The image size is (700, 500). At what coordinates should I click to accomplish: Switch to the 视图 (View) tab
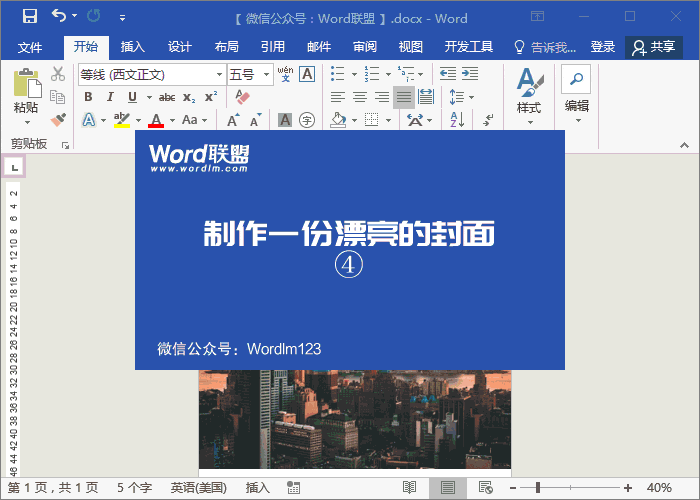411,47
